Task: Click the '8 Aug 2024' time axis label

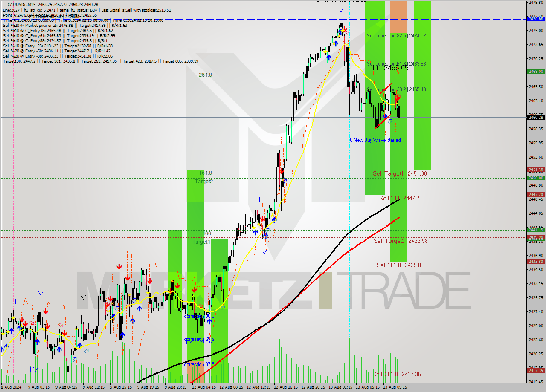Action: [x=12, y=387]
